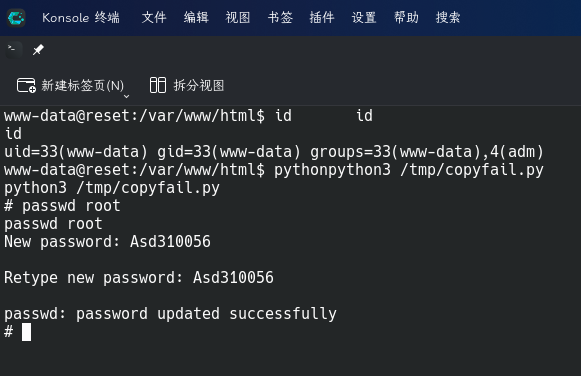Click the split view icon (拆分视图)
Image resolution: width=581 pixels, height=376 pixels.
click(x=158, y=85)
